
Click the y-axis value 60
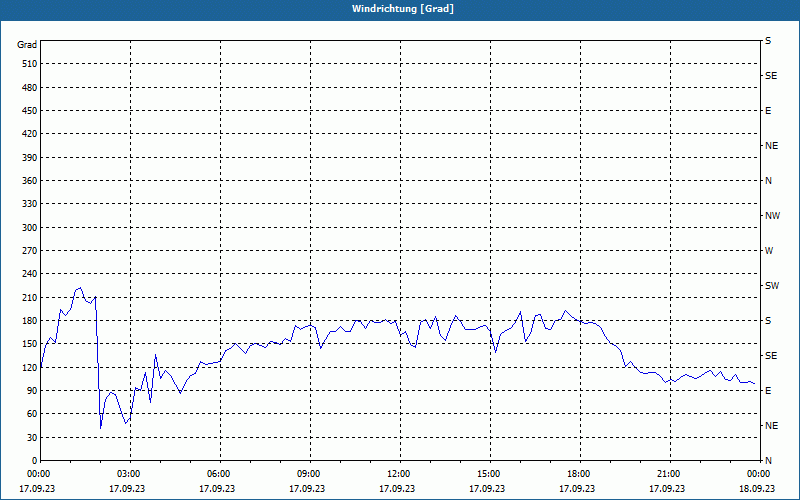[32, 414]
